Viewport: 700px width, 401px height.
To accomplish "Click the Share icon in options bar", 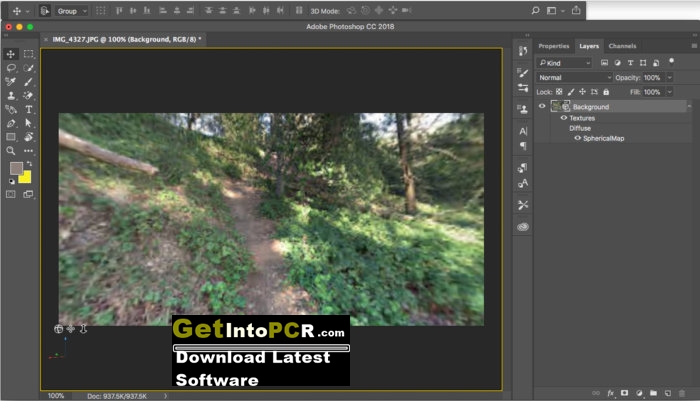I will click(576, 10).
